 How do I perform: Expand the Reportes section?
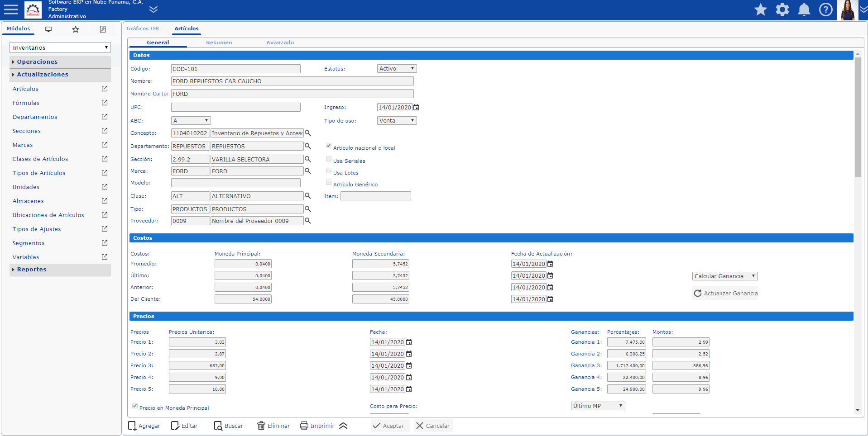[x=32, y=270]
